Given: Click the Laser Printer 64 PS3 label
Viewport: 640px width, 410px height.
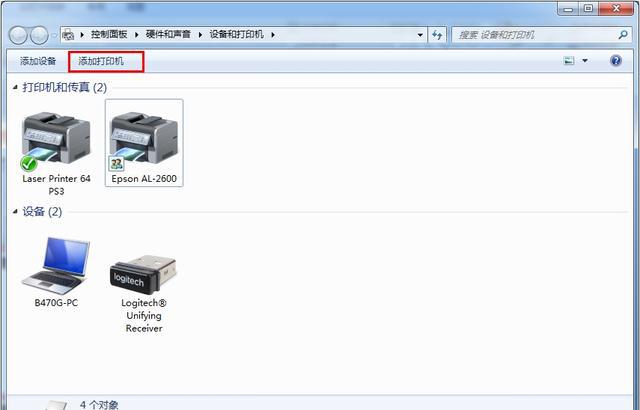Looking at the screenshot, I should [x=56, y=185].
